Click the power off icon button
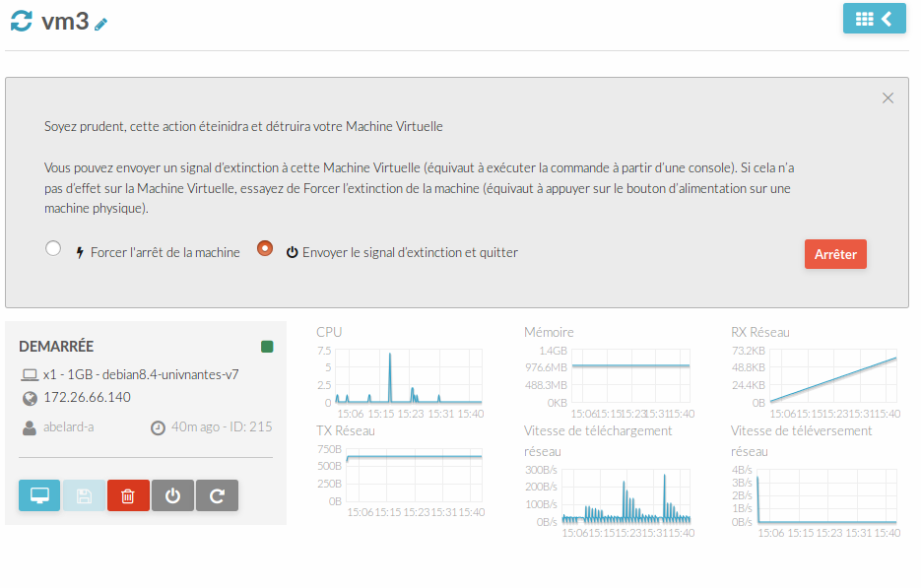921x588 pixels. click(x=172, y=495)
